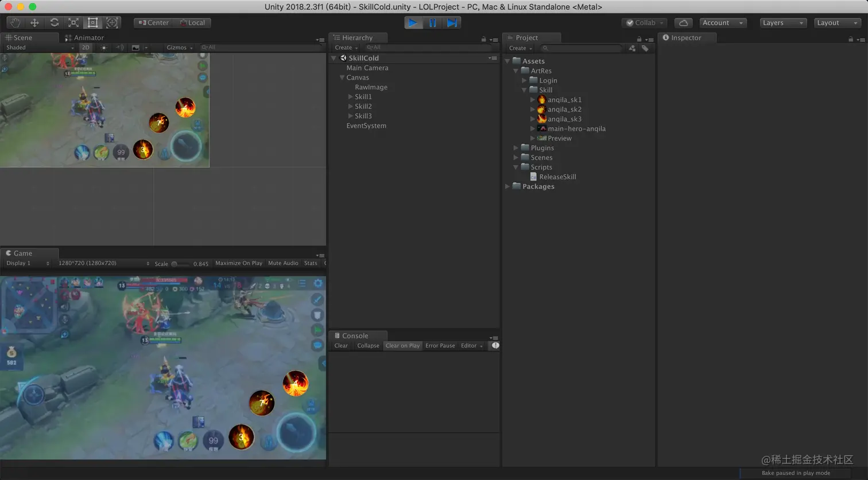Select the combined Transform tool
This screenshot has width=868, height=480.
click(113, 23)
